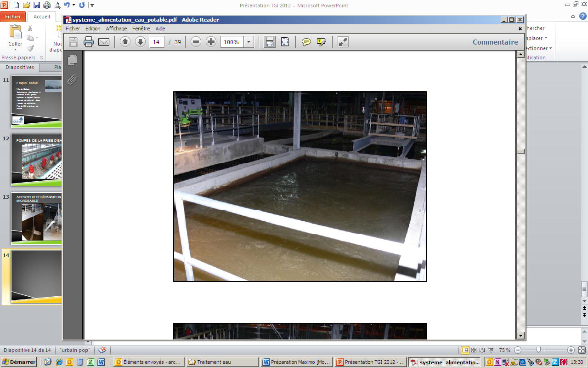Open the Commentaire panel in Adobe Reader
588x368 pixels.
point(495,42)
